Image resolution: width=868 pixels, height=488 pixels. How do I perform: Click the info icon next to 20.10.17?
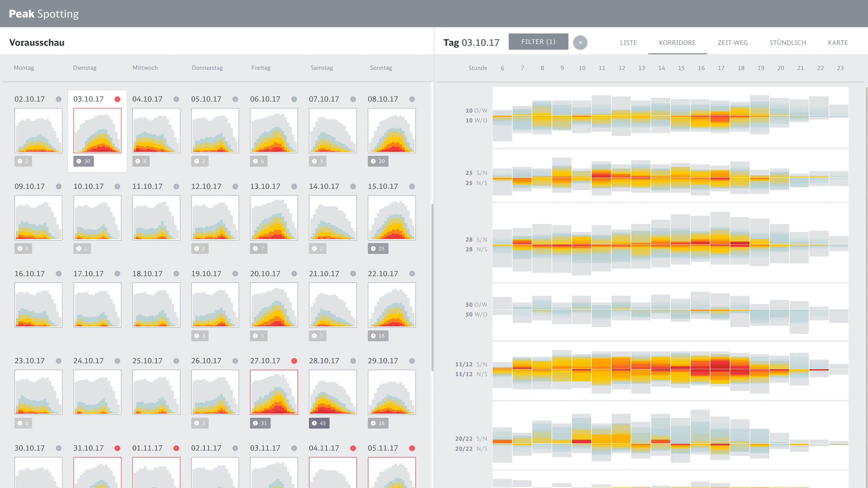294,274
